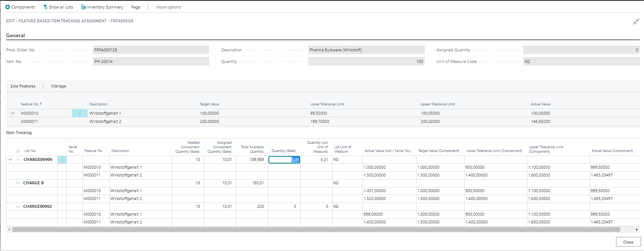Click the Unit of Measure Code field KG
This screenshot has height=251, width=644.
(581, 61)
